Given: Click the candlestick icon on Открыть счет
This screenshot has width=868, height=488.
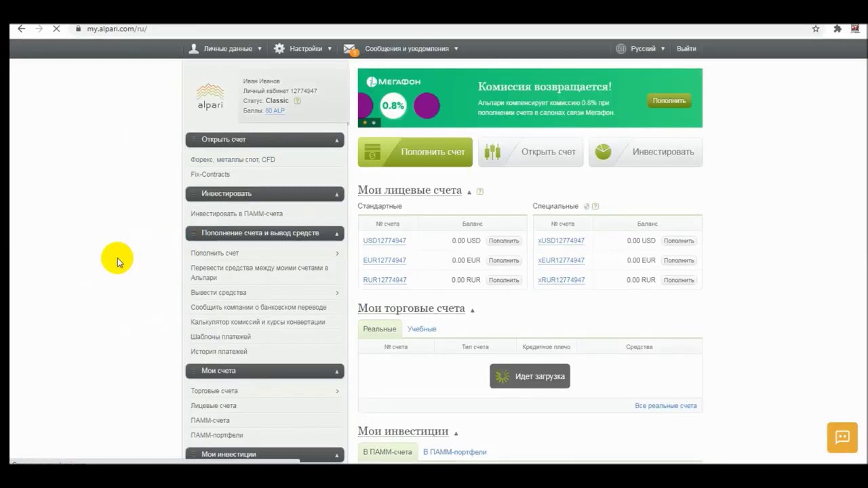Looking at the screenshot, I should 492,152.
